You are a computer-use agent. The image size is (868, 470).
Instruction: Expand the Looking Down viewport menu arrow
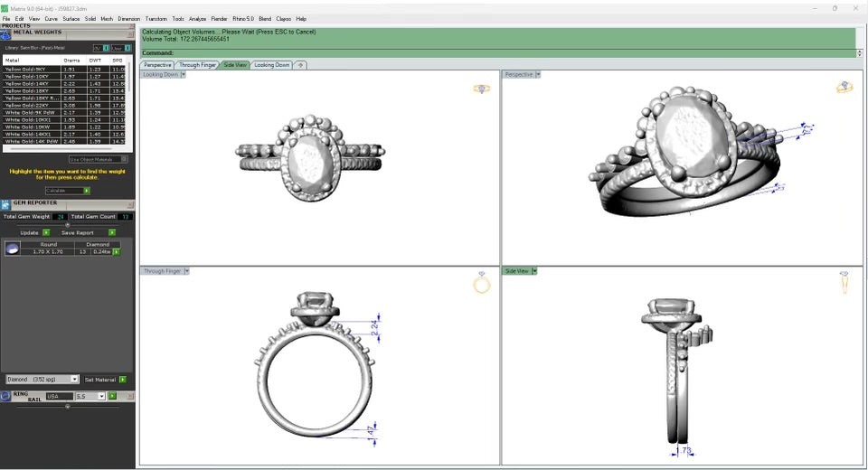click(184, 75)
